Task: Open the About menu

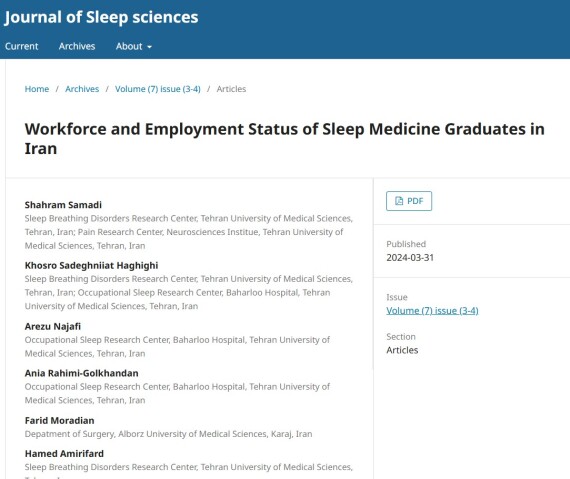Action: click(133, 46)
